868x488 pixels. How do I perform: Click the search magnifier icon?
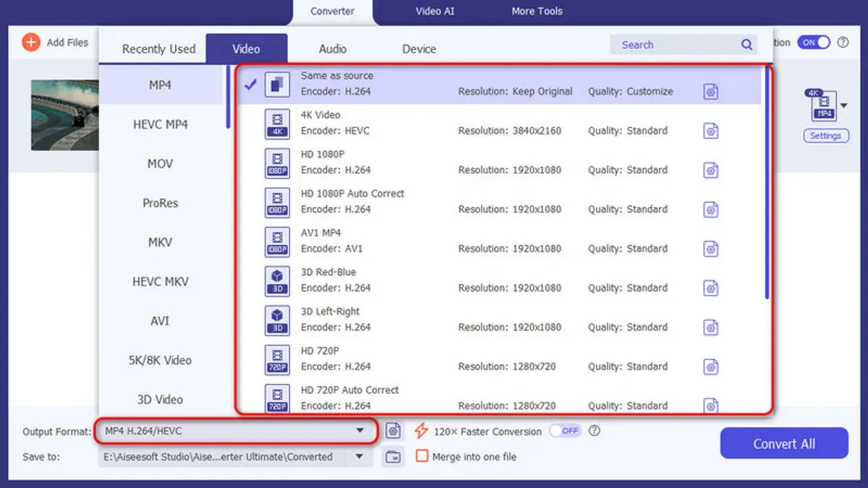pos(746,45)
